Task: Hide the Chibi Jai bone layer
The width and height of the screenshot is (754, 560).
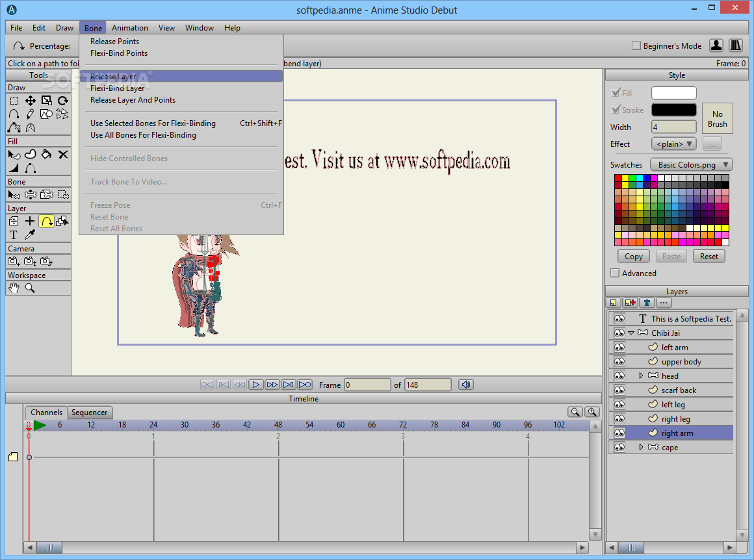Action: point(619,333)
